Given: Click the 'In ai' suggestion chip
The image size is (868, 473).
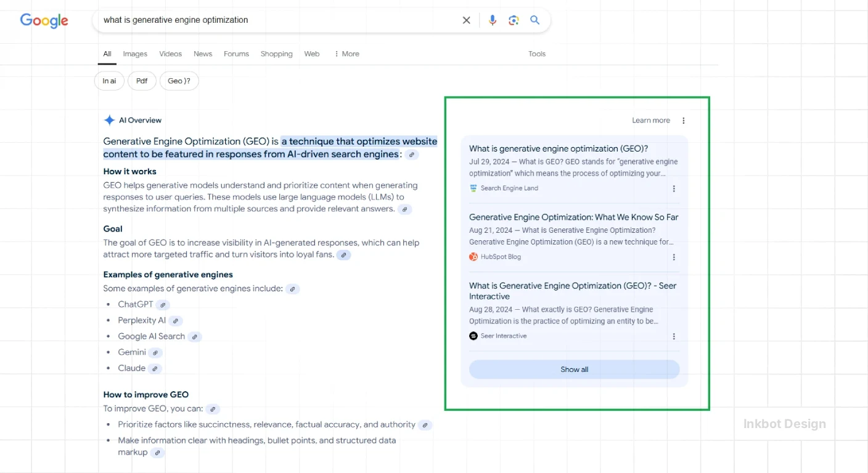Looking at the screenshot, I should point(109,81).
